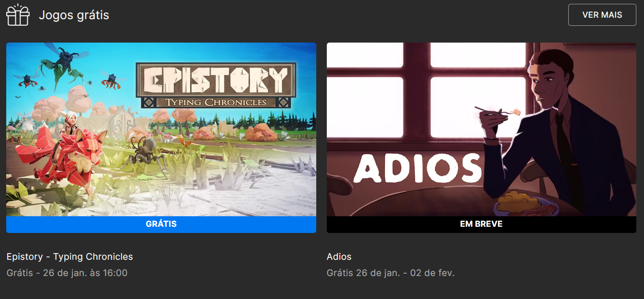Click the ADIOS logo lettering
Screen dimensions: 644x299
click(418, 168)
